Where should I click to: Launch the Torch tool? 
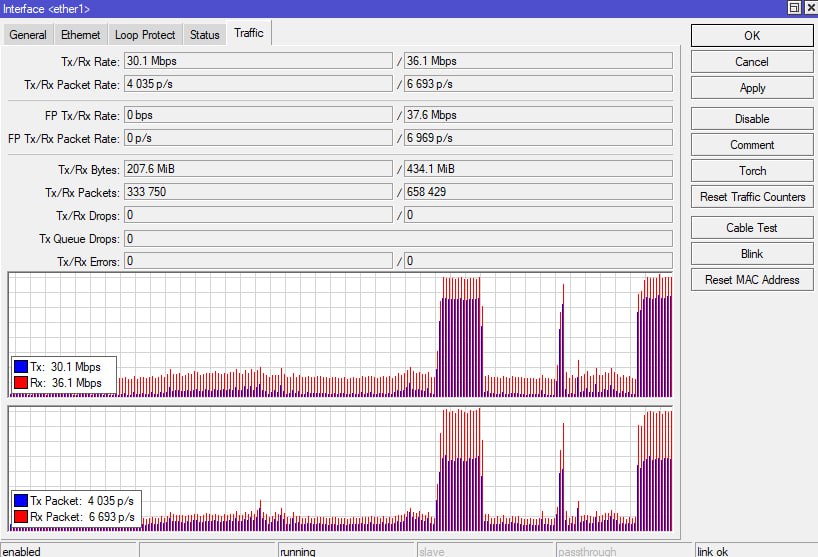click(x=752, y=171)
